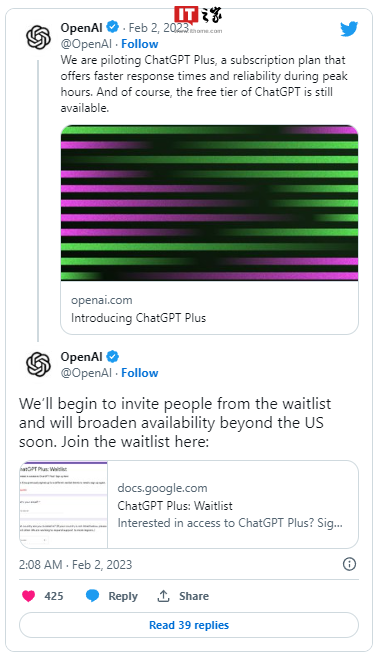Click the reply speech bubble icon
This screenshot has width=377, height=657.
click(92, 596)
